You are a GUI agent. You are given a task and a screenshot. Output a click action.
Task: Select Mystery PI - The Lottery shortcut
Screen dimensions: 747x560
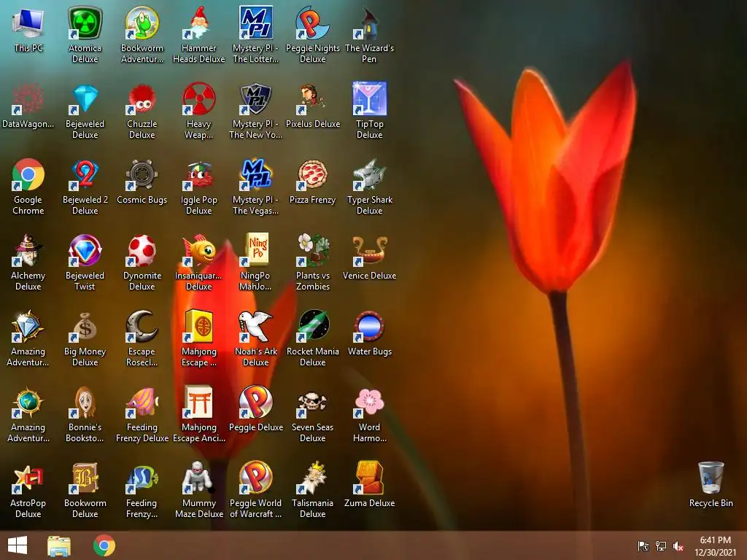tap(256, 23)
